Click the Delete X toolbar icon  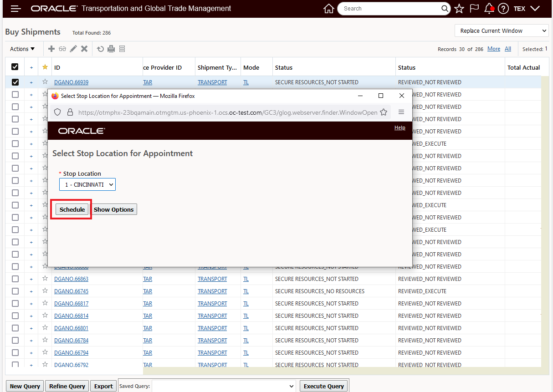pyautogui.click(x=84, y=49)
